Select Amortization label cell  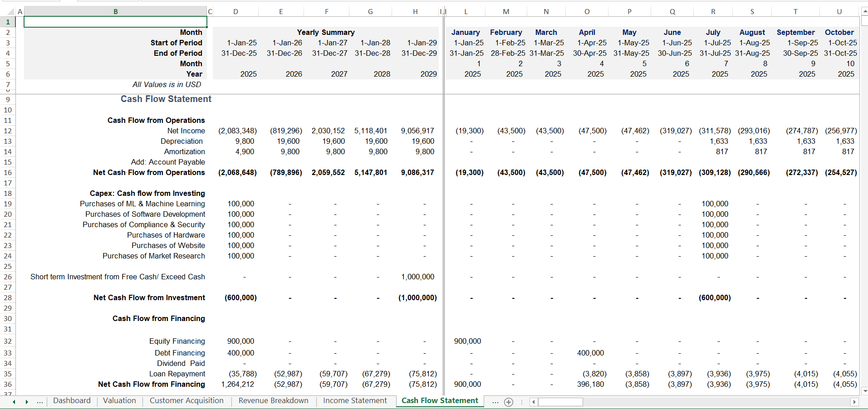pos(184,152)
